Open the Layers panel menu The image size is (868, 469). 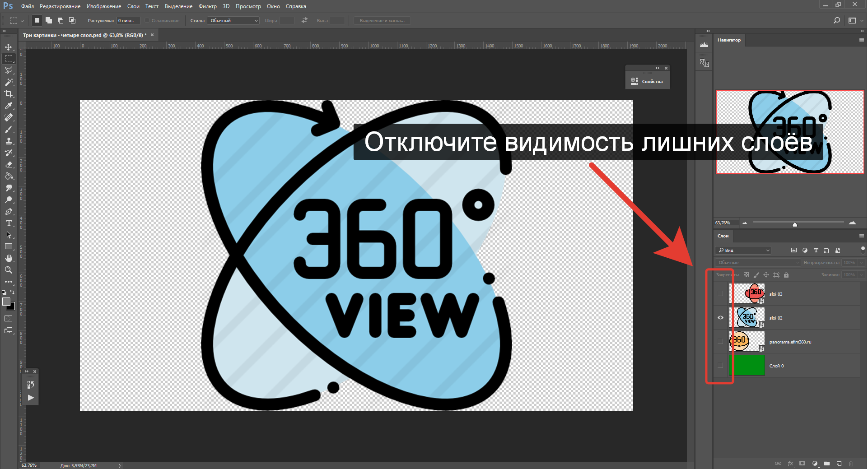pyautogui.click(x=861, y=236)
